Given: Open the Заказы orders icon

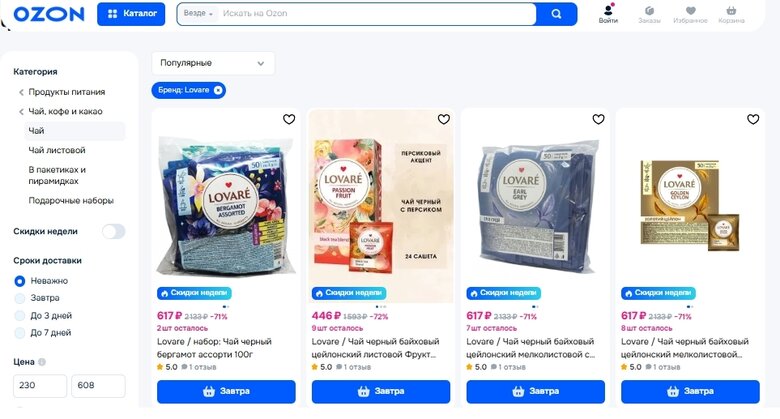Looking at the screenshot, I should coord(649,13).
